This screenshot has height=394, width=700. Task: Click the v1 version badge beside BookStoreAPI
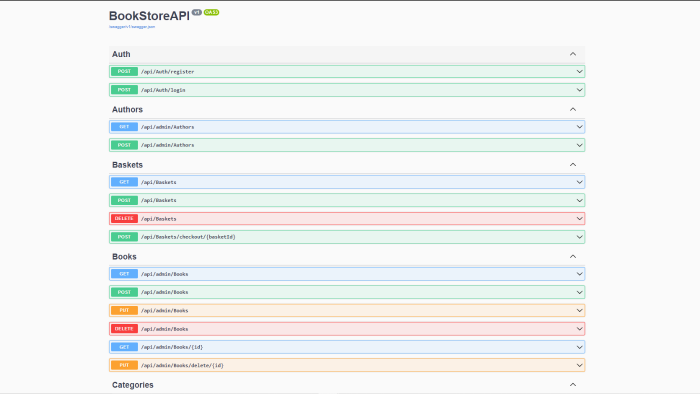pyautogui.click(x=197, y=12)
